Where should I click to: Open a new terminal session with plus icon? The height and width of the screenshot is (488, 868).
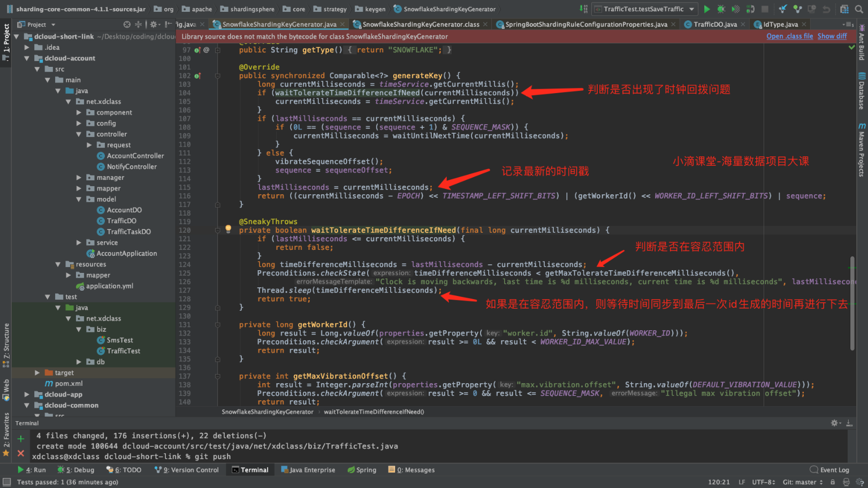pyautogui.click(x=21, y=439)
